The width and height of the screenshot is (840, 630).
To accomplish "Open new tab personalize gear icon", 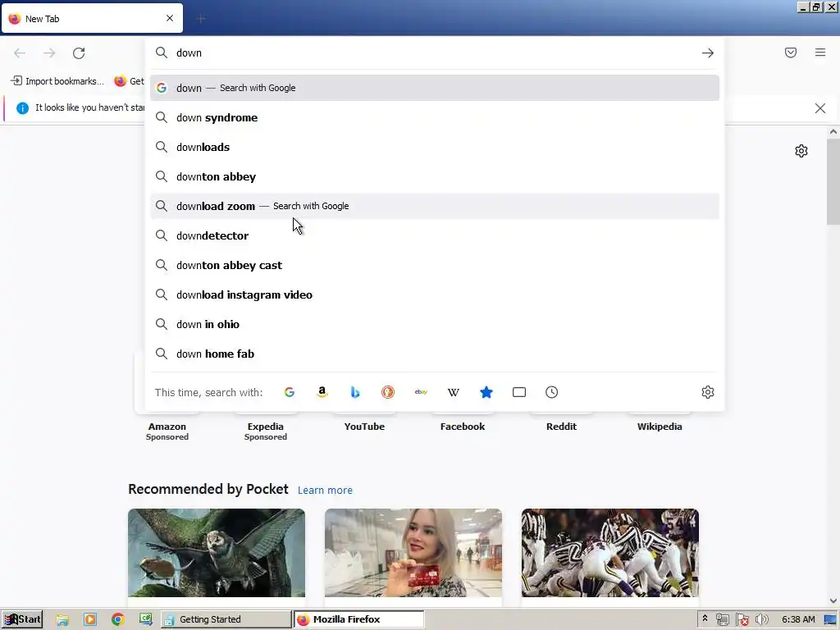I will [x=801, y=151].
